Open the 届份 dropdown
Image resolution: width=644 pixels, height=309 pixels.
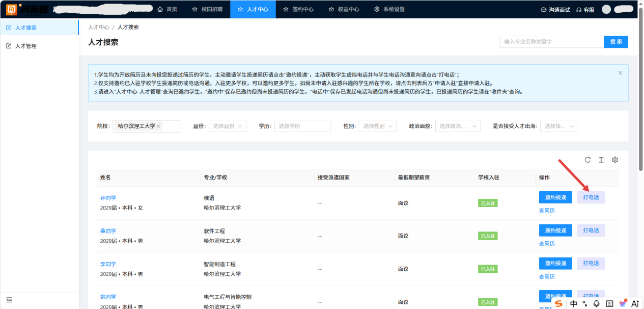(x=228, y=126)
